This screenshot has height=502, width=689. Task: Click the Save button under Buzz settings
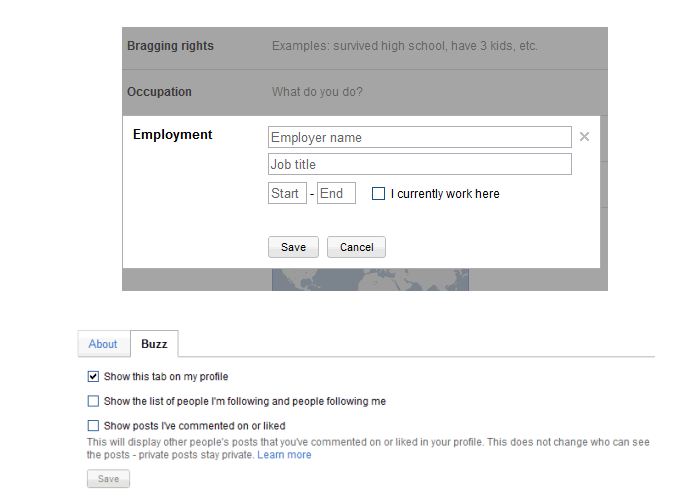pyautogui.click(x=108, y=479)
